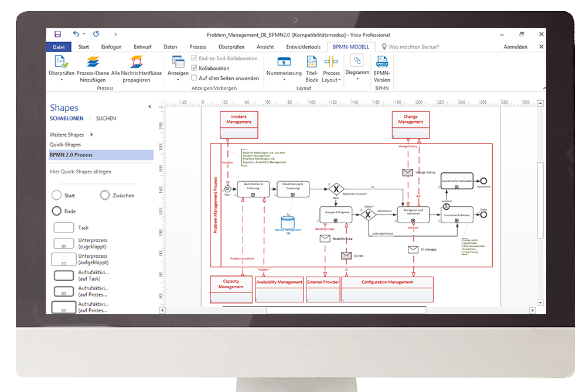
Task: Expand the Weitere Shapes submenu arrow
Action: [91, 135]
